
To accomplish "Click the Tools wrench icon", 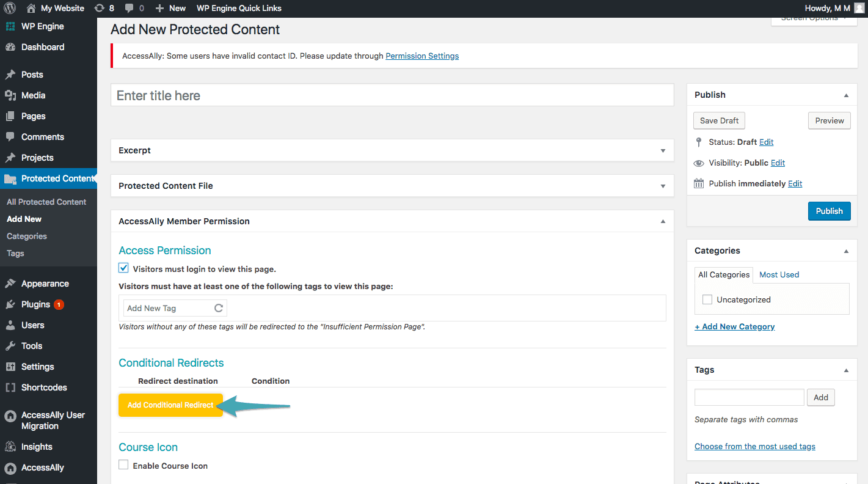I will [x=10, y=346].
